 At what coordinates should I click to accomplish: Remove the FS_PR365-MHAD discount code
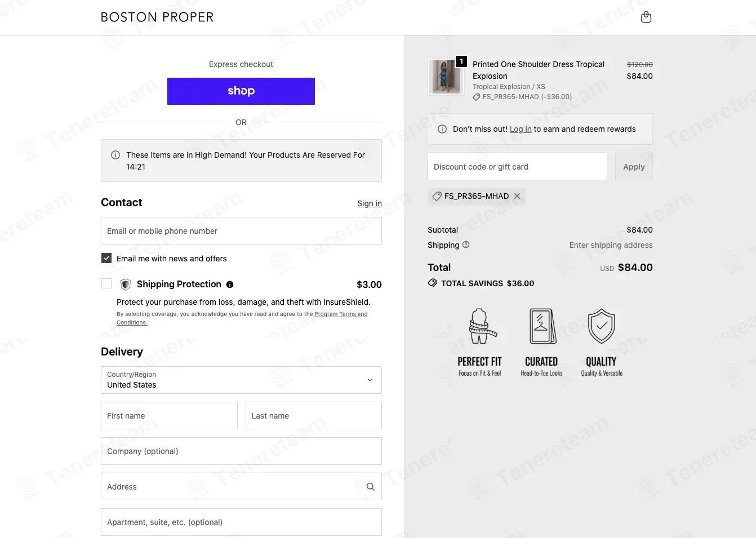517,196
